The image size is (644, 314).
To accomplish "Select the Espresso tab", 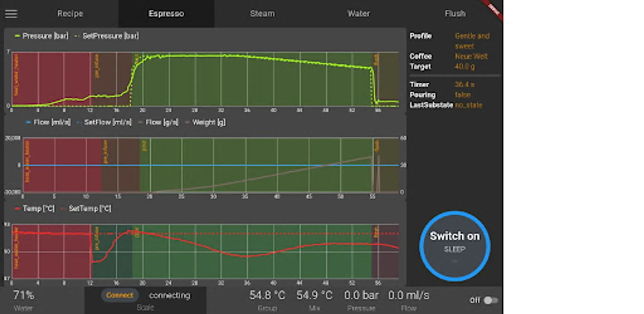I will pyautogui.click(x=166, y=14).
